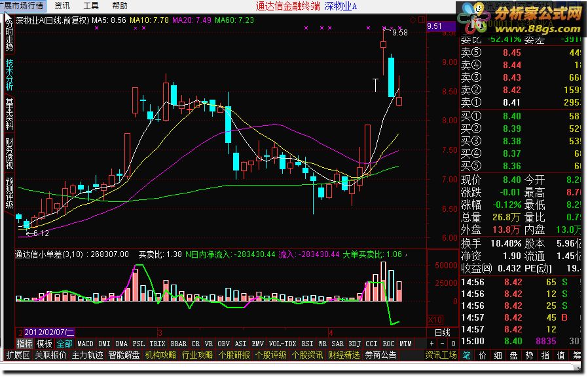Image resolution: width=588 pixels, height=377 pixels.
Task: Open the 资讯 menu
Action: [62, 6]
